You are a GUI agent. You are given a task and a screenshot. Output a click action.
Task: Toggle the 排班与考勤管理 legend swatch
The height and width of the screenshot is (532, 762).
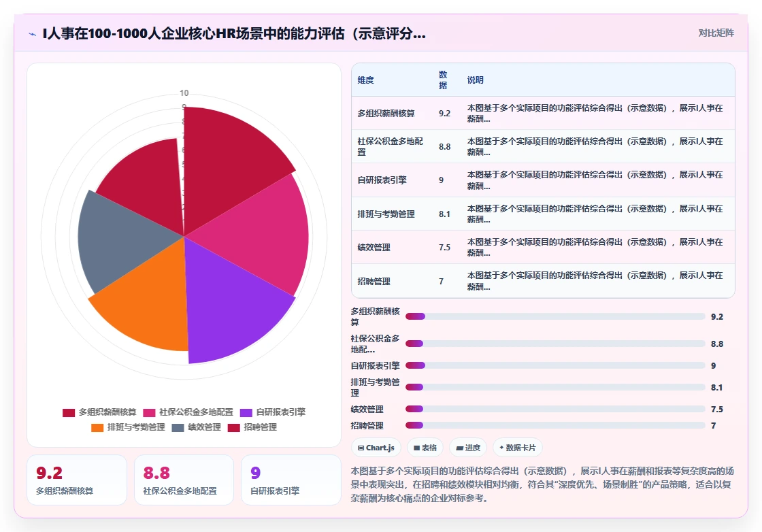[97, 427]
